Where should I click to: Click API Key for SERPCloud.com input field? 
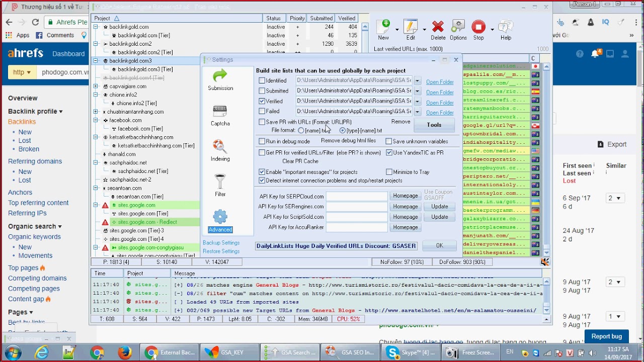pos(357,196)
